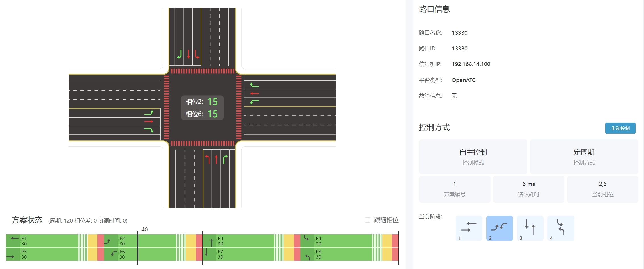Click the P7 downward arrow in timeline
This screenshot has height=269, width=644.
point(206,252)
